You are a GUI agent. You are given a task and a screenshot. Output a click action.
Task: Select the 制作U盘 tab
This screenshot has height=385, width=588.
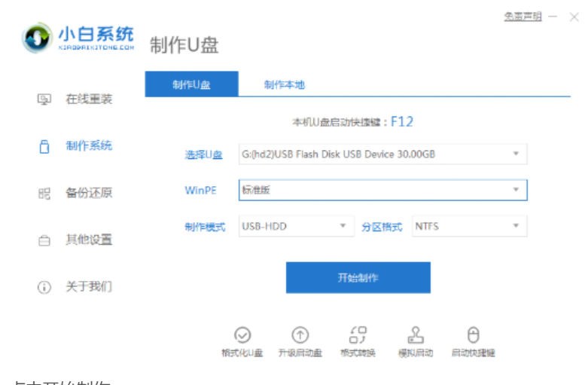click(x=191, y=85)
